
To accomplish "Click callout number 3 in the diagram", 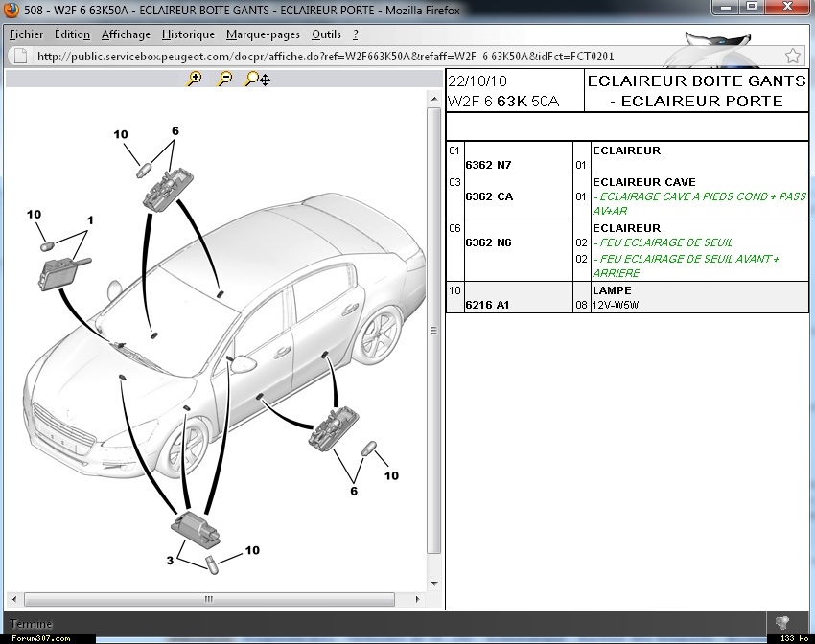I will (170, 561).
